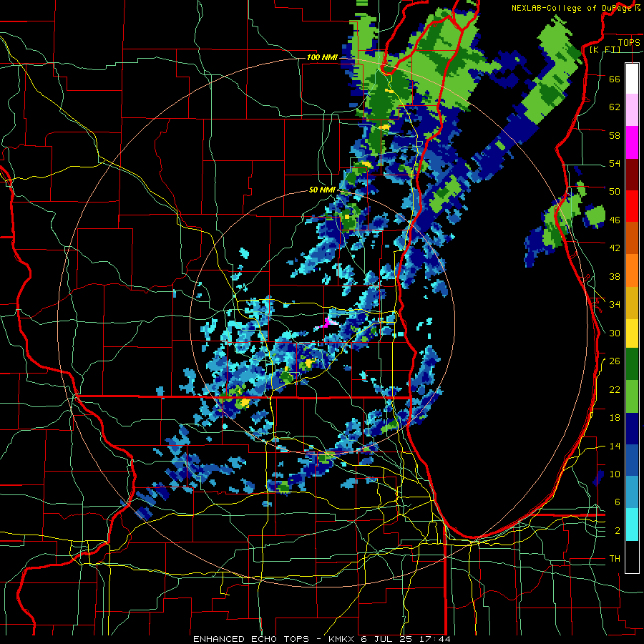Select the gold legend swatch
Image resolution: width=644 pixels, height=644 pixels.
pyautogui.click(x=632, y=303)
